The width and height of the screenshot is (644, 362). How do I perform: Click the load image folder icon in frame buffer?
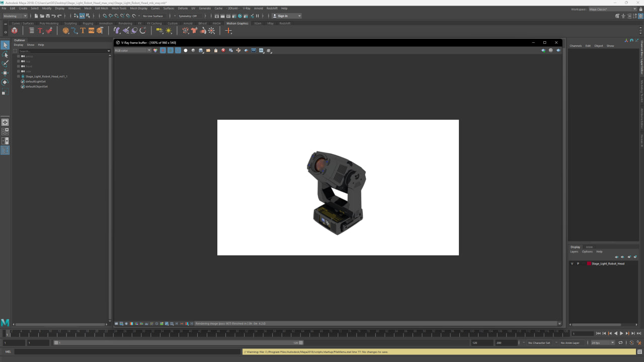click(208, 50)
